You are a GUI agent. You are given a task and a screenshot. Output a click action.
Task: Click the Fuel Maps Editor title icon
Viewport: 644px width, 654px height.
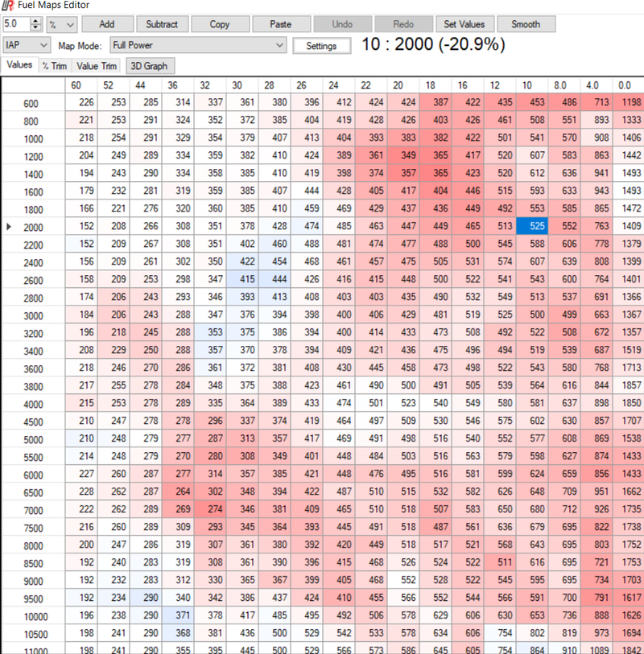pyautogui.click(x=7, y=6)
